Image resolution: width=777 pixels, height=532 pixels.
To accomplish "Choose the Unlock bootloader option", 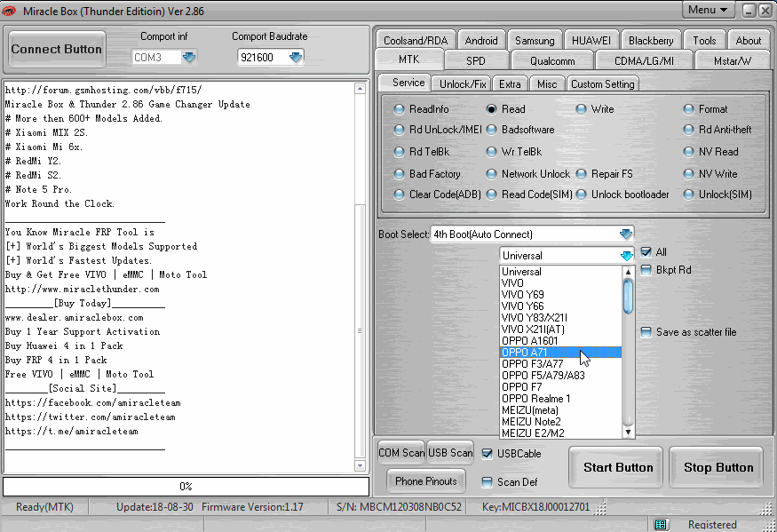I will click(581, 195).
